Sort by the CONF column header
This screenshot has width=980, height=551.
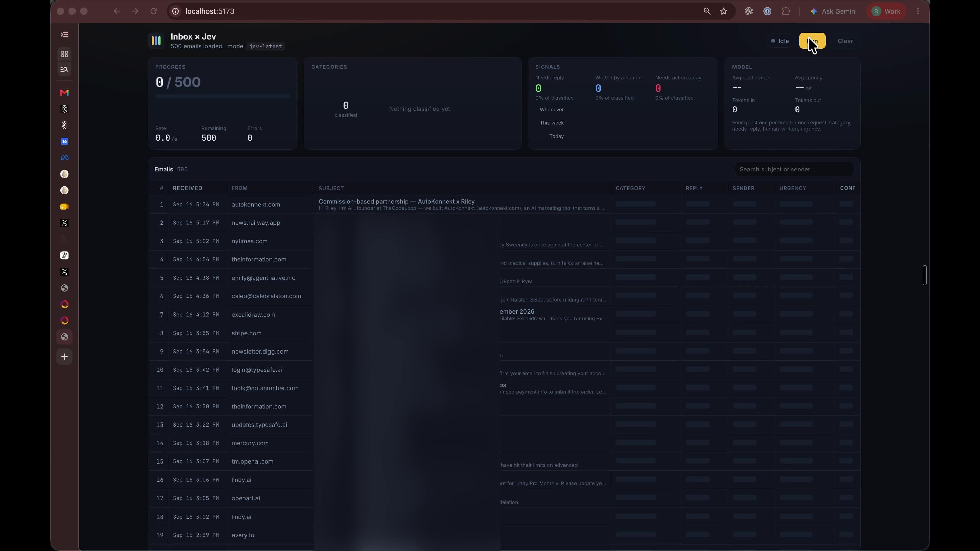(848, 188)
